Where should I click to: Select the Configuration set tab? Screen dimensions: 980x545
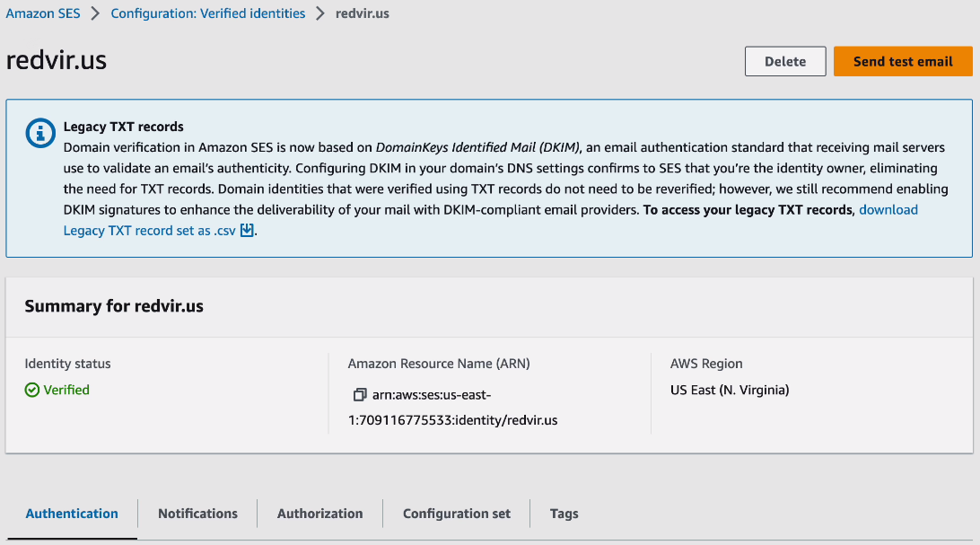pyautogui.click(x=456, y=514)
